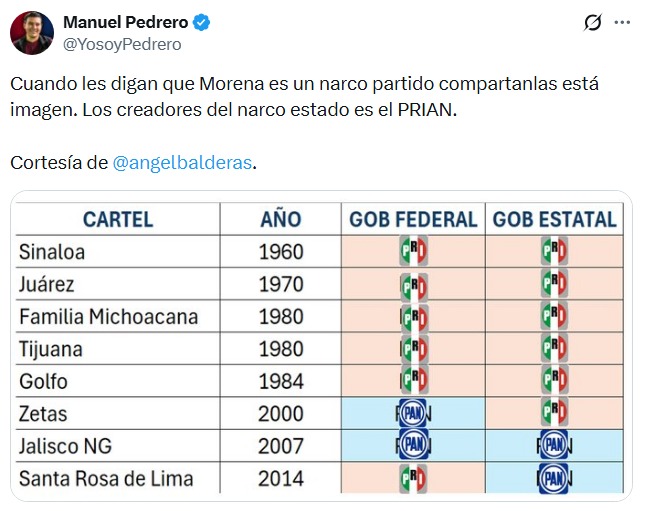
Task: Click the CARTEL column header
Action: [118, 219]
